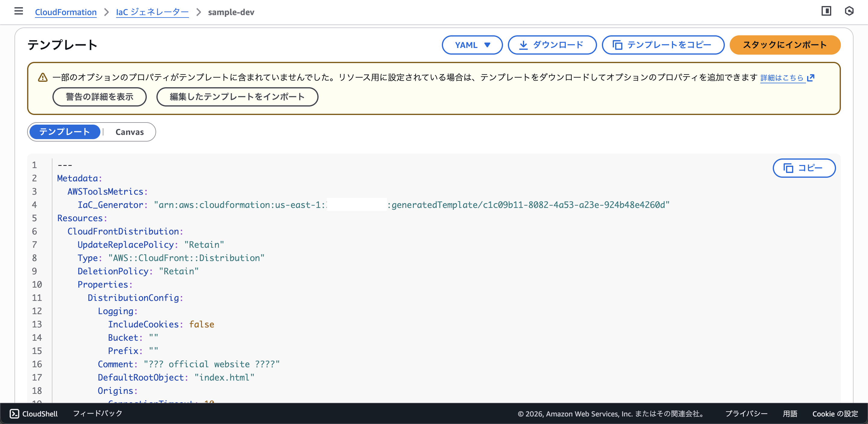This screenshot has height=424, width=868.
Task: Click the split panel icon in header
Action: pos(826,11)
